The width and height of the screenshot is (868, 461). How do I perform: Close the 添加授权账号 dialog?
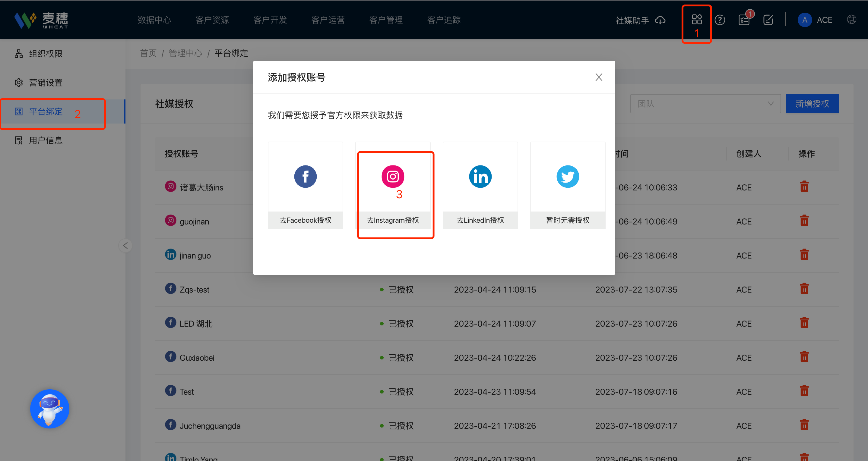(x=598, y=77)
